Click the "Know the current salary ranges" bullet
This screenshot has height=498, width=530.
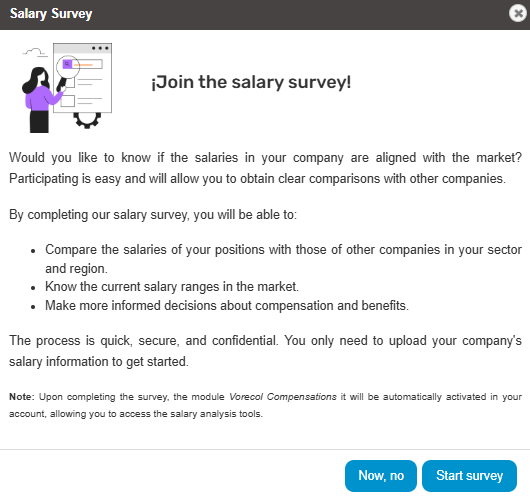[x=172, y=287]
